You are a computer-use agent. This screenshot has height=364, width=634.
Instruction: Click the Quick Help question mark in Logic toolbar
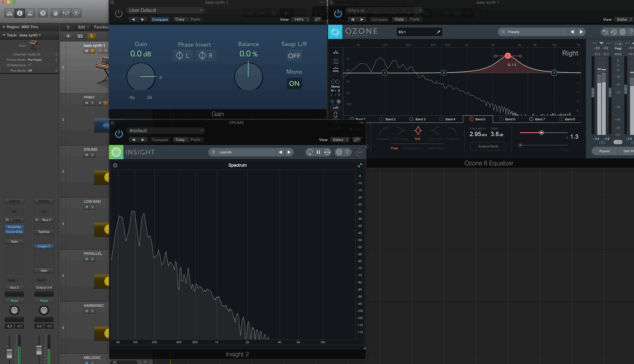click(x=43, y=13)
